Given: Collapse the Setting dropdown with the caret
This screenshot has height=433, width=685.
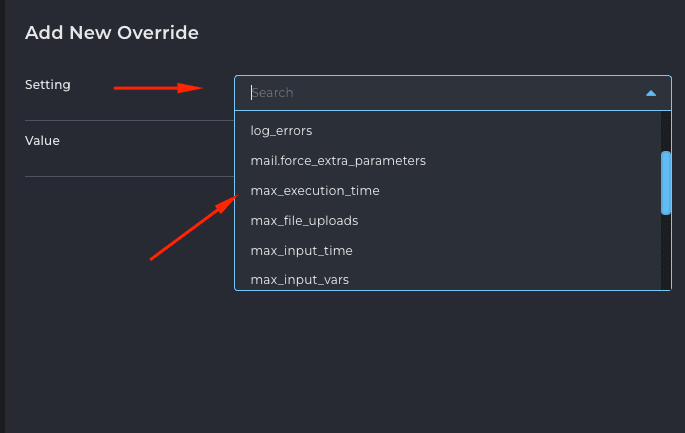Looking at the screenshot, I should (651, 93).
